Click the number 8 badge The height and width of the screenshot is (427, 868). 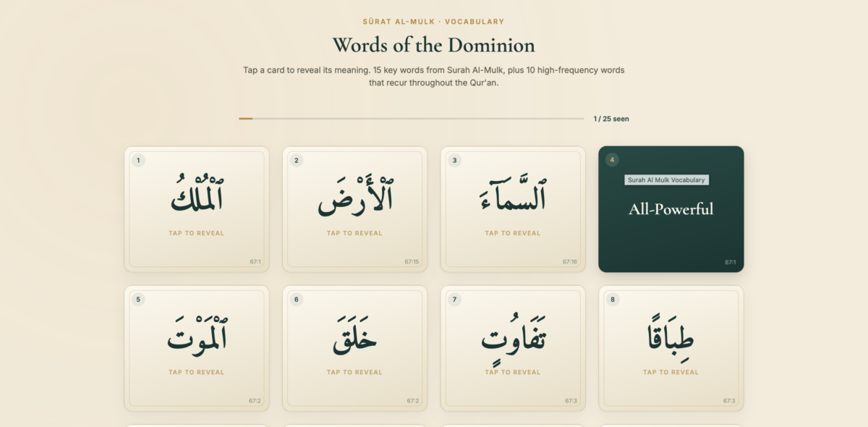point(613,299)
